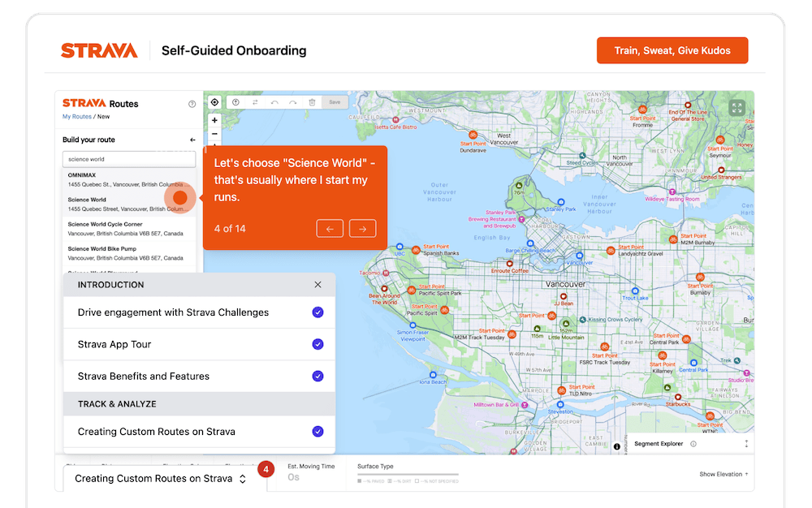The height and width of the screenshot is (508, 812).
Task: Delete the route using the trash icon
Action: pos(313,101)
